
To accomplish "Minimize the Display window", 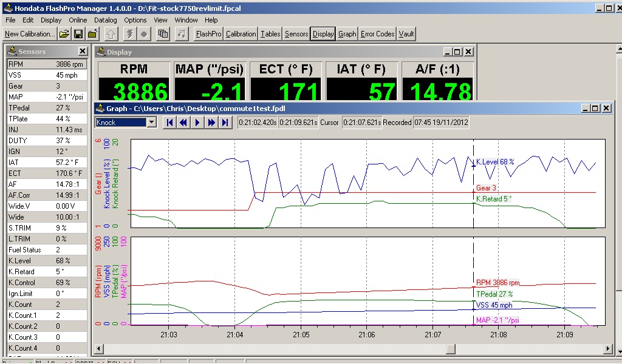I will click(448, 52).
